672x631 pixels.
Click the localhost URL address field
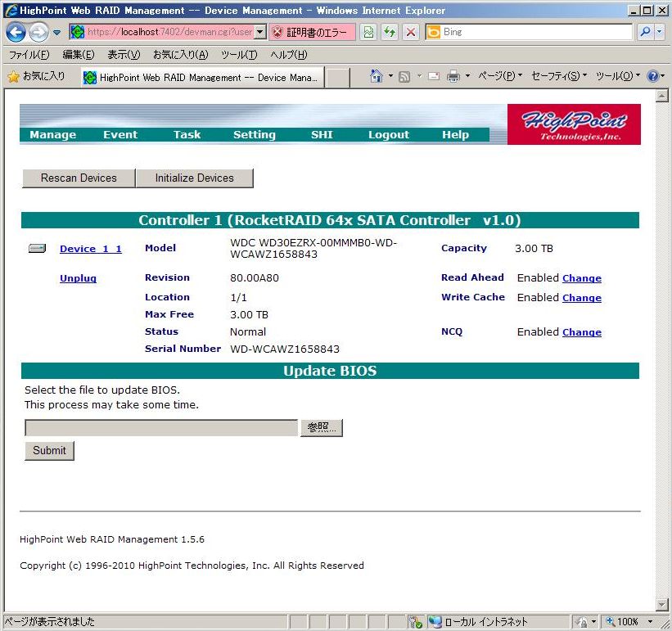(169, 32)
